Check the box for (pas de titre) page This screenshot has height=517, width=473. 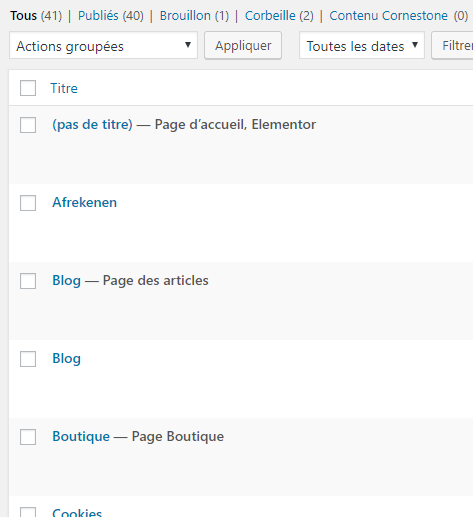[28, 125]
